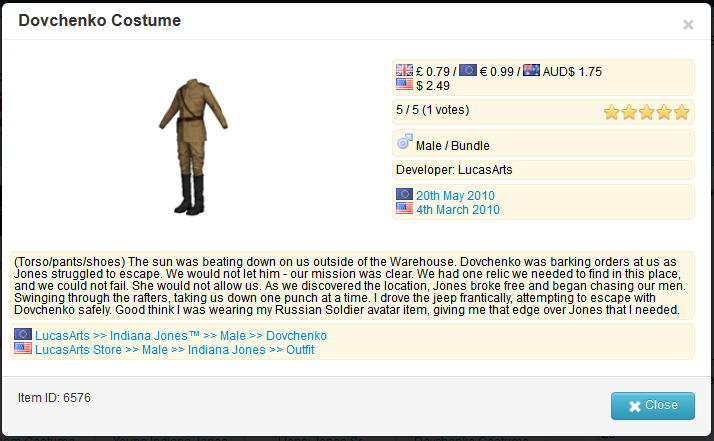The height and width of the screenshot is (441, 714).
Task: Choose the middle third rating star
Action: [647, 112]
